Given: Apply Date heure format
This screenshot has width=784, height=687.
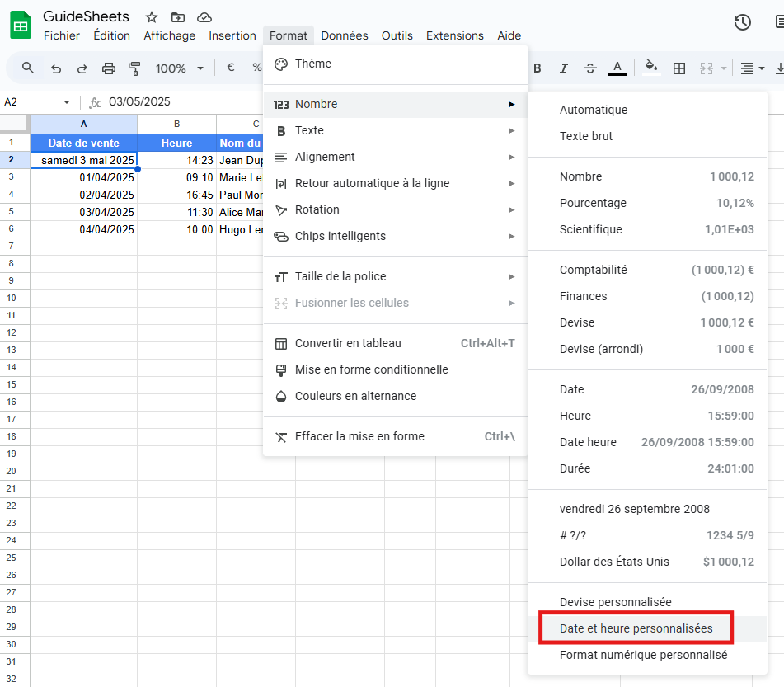Looking at the screenshot, I should click(647, 442).
